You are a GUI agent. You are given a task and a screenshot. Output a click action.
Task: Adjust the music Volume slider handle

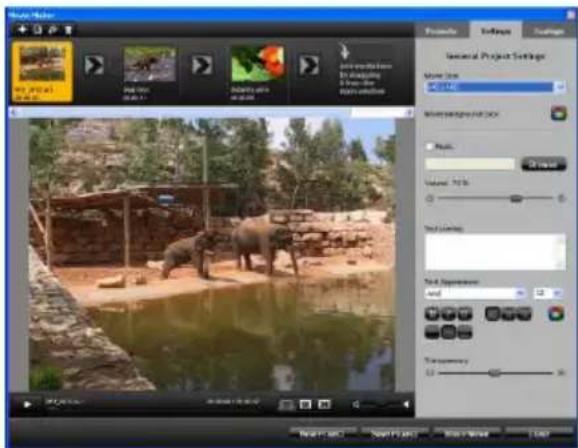(516, 199)
